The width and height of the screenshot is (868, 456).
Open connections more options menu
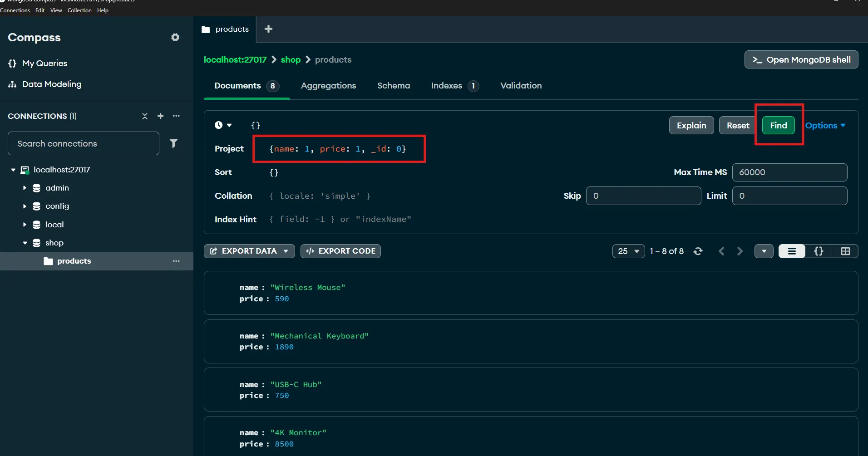coord(176,116)
